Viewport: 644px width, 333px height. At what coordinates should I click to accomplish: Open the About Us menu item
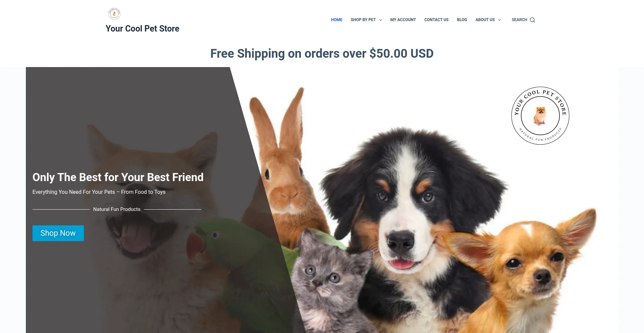point(485,20)
